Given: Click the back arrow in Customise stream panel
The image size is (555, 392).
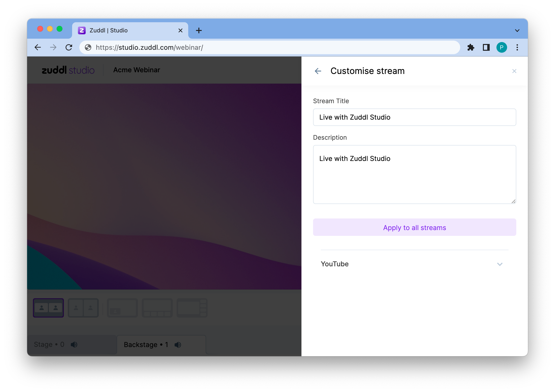Looking at the screenshot, I should 318,71.
